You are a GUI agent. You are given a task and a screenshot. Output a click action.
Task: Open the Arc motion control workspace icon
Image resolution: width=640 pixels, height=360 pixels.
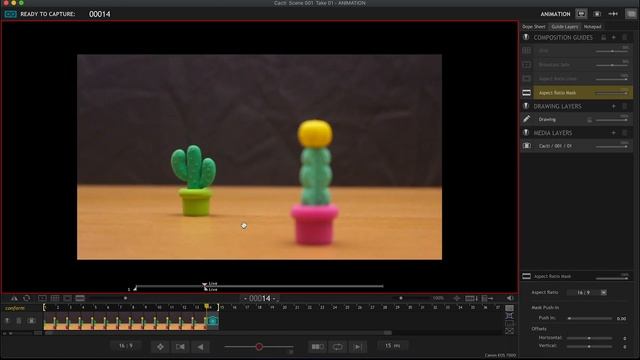[x=613, y=14]
